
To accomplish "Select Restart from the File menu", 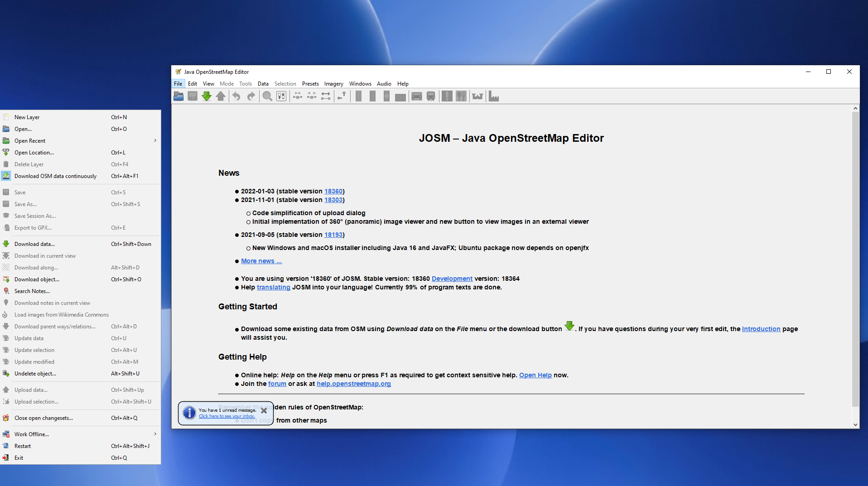I will click(x=80, y=446).
